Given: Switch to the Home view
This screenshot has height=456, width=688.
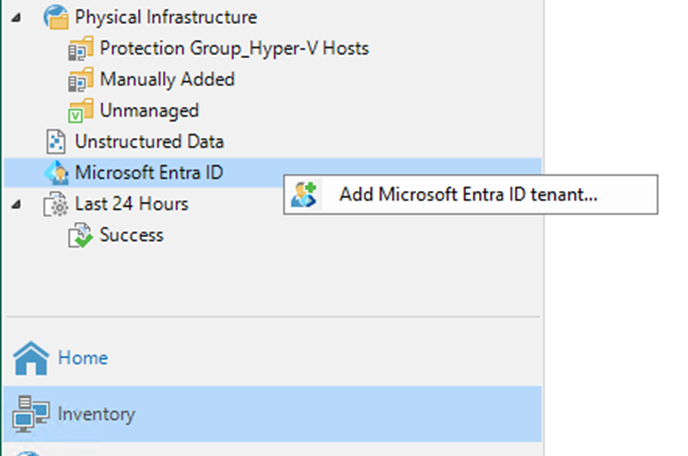Looking at the screenshot, I should [x=83, y=358].
